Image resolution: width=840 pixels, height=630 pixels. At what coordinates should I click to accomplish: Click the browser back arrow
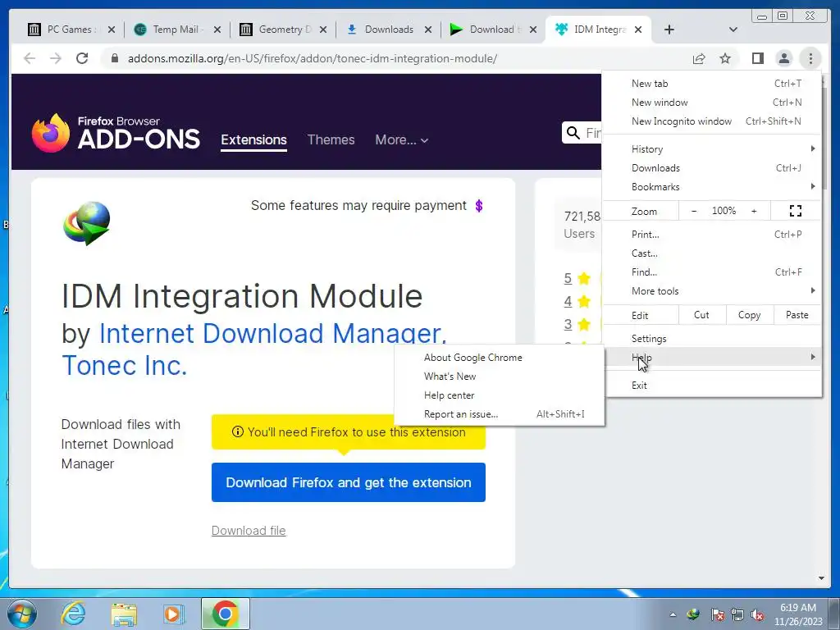click(x=30, y=58)
